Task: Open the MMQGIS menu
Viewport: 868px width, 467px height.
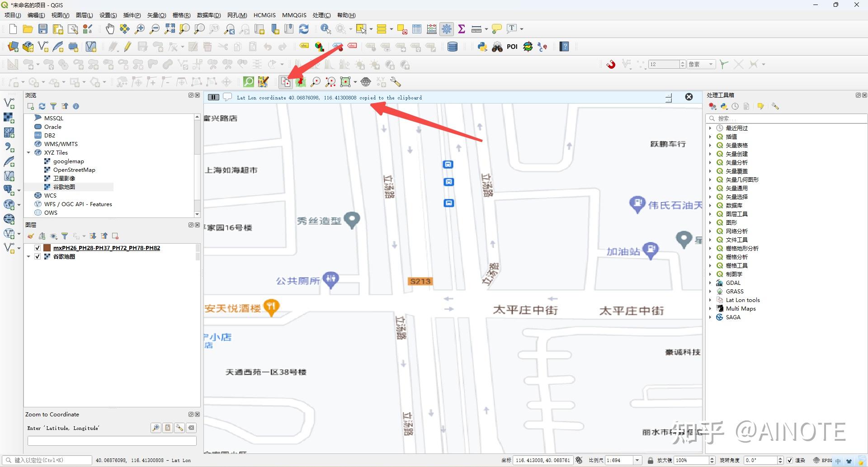Action: point(294,15)
